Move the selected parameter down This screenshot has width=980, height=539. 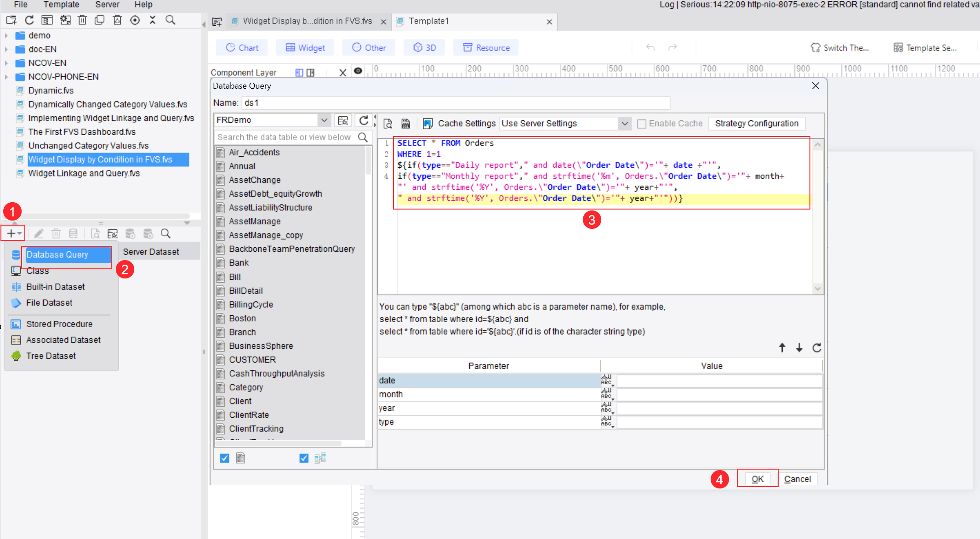[799, 348]
